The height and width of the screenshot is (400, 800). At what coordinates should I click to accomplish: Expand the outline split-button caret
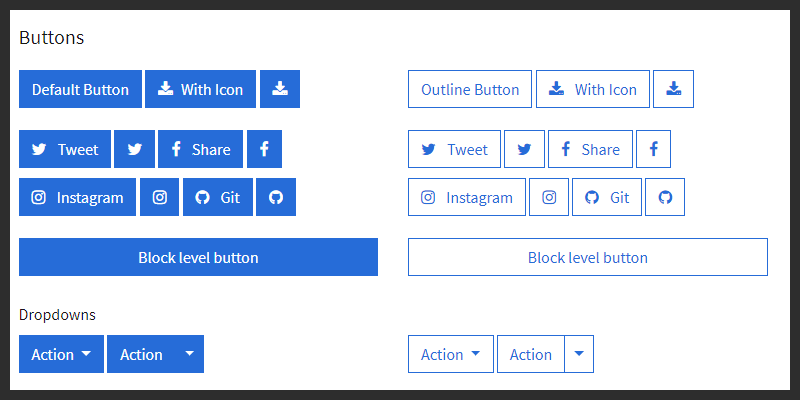click(580, 354)
